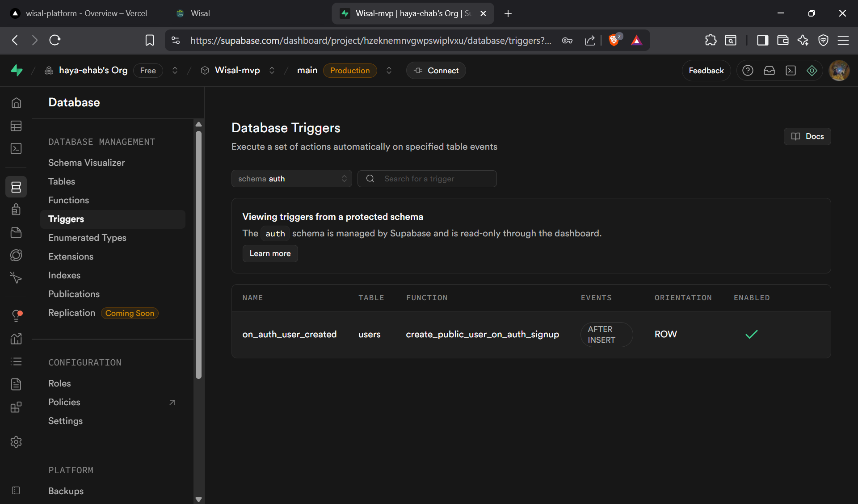Open the Authentication lock sidebar icon
Screen dimensions: 858x504
[16, 209]
